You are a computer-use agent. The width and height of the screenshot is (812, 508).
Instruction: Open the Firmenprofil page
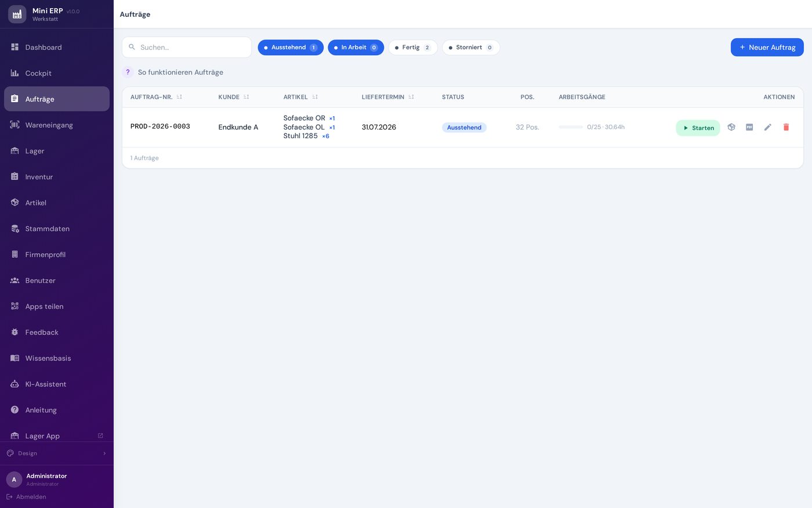pyautogui.click(x=57, y=254)
